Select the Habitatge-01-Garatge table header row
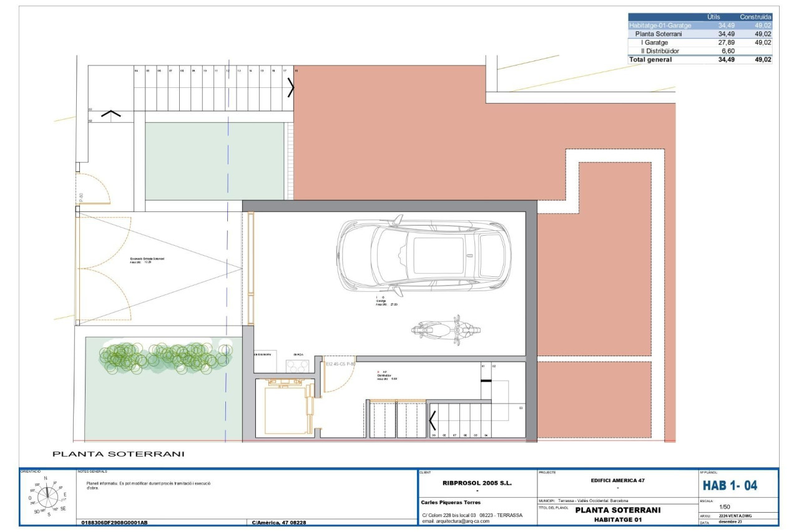The width and height of the screenshot is (799, 532). (x=700, y=26)
